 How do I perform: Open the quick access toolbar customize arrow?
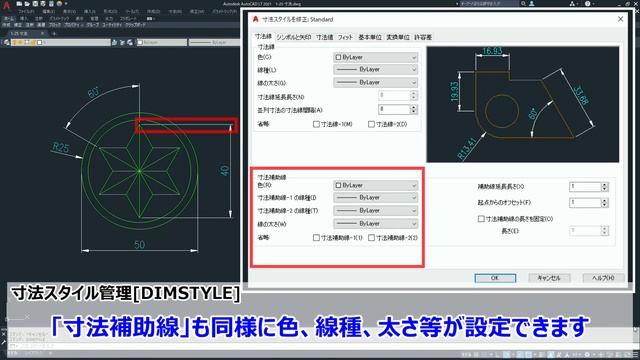tap(66, 4)
